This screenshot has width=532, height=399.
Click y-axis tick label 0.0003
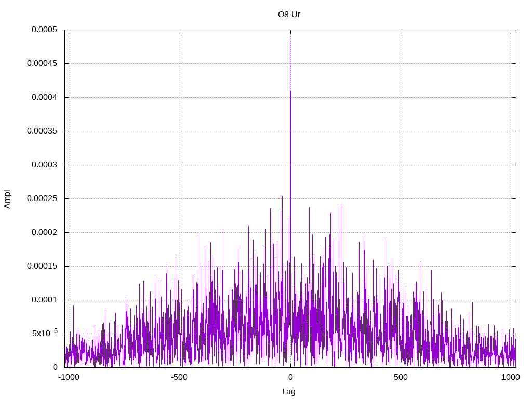45,165
